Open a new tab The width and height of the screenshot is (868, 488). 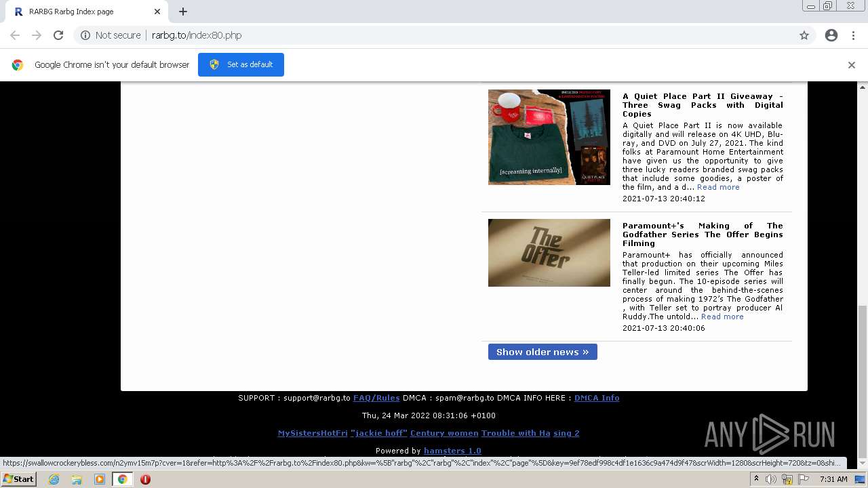coord(183,12)
